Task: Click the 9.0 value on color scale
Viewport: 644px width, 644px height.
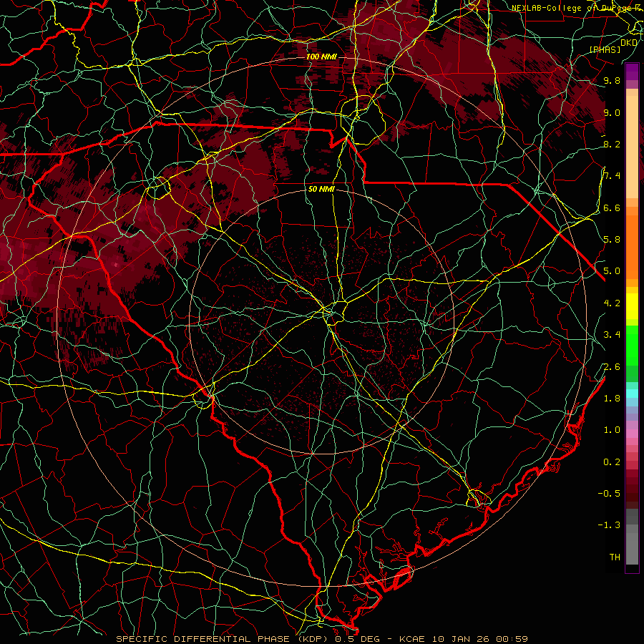Action: click(612, 112)
